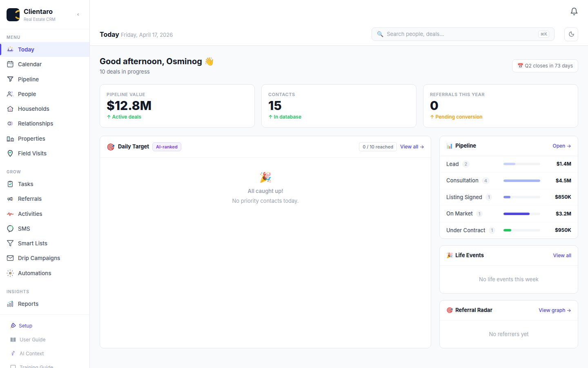588x368 pixels.
Task: Select the Field Visits icon
Action: [10, 153]
